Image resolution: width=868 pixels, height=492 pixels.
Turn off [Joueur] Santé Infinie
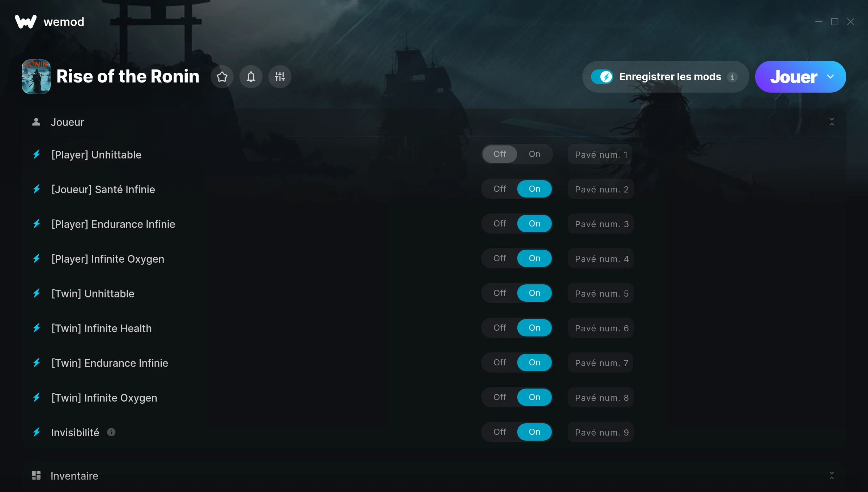[x=500, y=189]
